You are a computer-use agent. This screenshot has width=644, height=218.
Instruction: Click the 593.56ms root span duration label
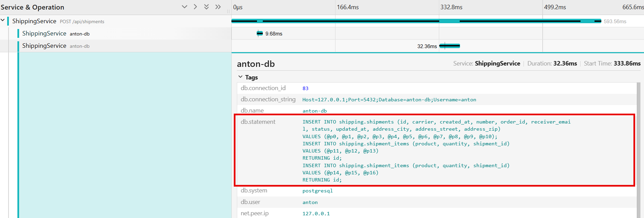[615, 21]
